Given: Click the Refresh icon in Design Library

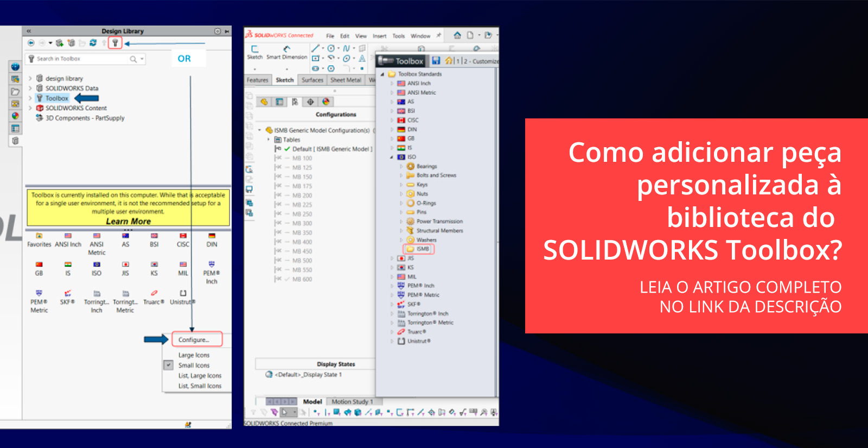Looking at the screenshot, I should [x=93, y=43].
